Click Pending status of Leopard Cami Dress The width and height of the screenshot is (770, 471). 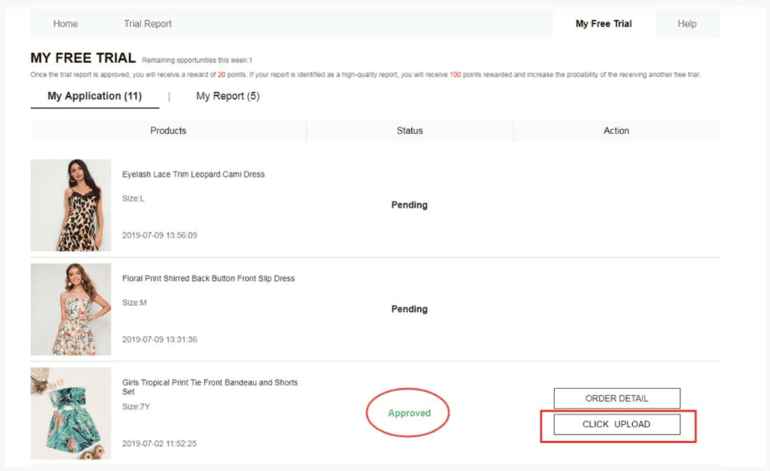[x=410, y=205]
